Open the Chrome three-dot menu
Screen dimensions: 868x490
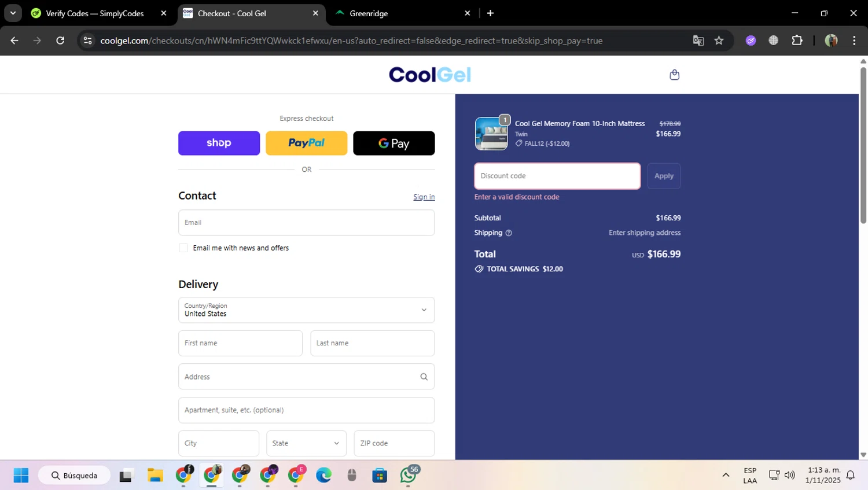tap(854, 40)
